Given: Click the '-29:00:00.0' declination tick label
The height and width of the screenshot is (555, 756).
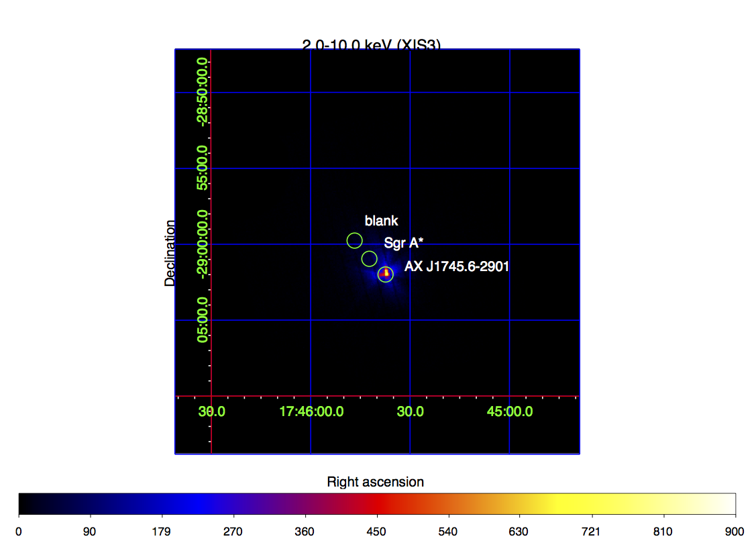Looking at the screenshot, I should click(x=203, y=244).
